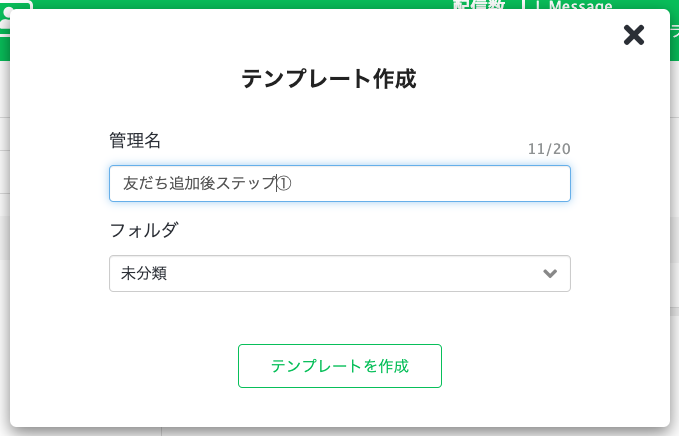Click the フォルダ field label
This screenshot has height=436, width=679.
click(x=144, y=229)
